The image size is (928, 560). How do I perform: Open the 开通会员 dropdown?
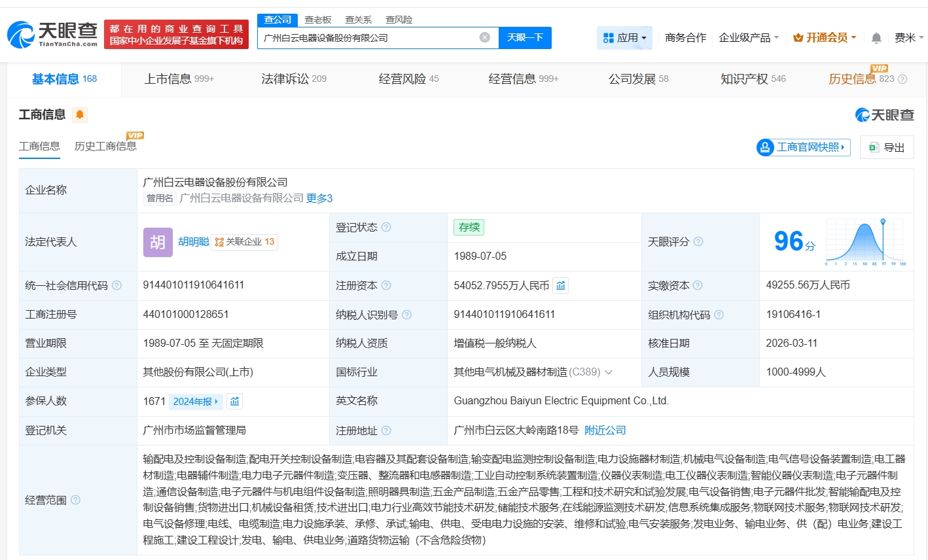(x=825, y=38)
